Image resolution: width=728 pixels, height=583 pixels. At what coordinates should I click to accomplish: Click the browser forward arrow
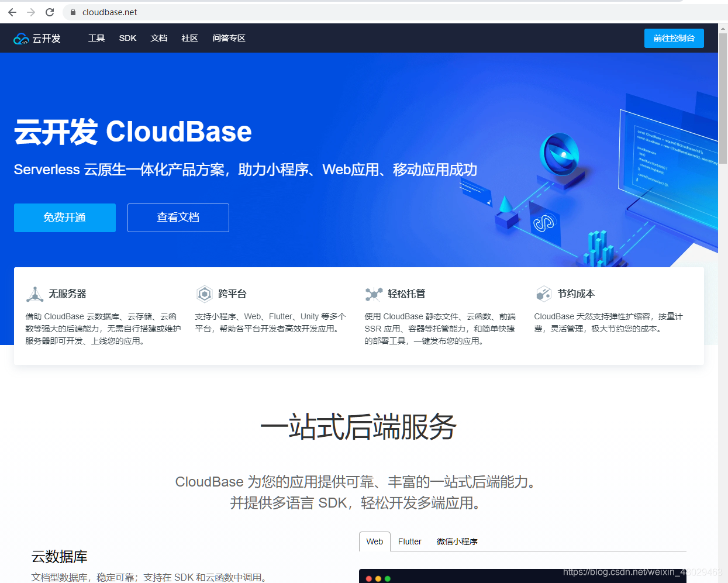31,12
